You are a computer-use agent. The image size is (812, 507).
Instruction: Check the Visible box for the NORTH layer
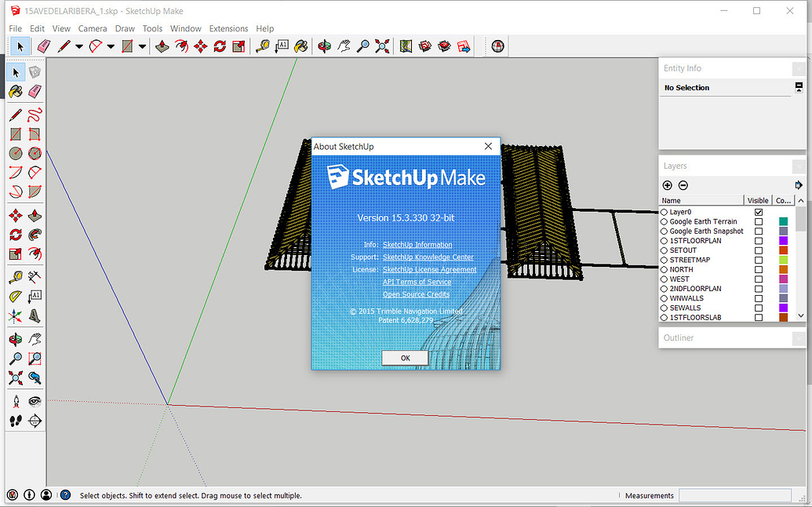pyautogui.click(x=758, y=269)
